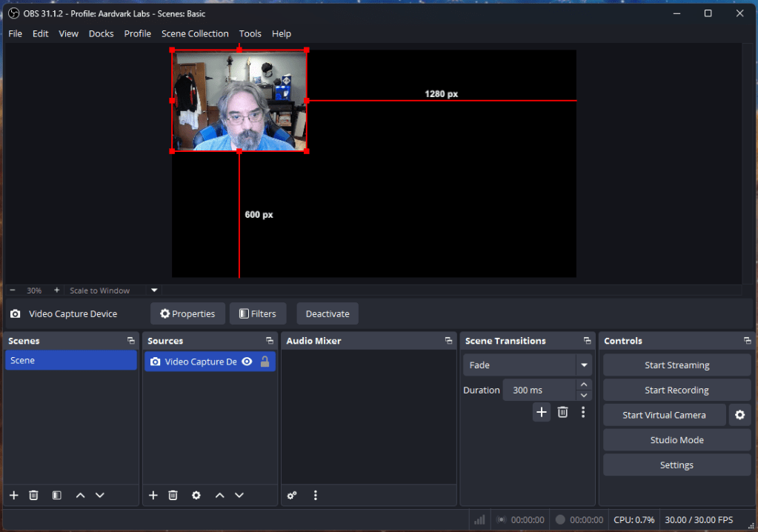Open the Scale to Window dropdown
758x532 pixels.
pyautogui.click(x=154, y=290)
